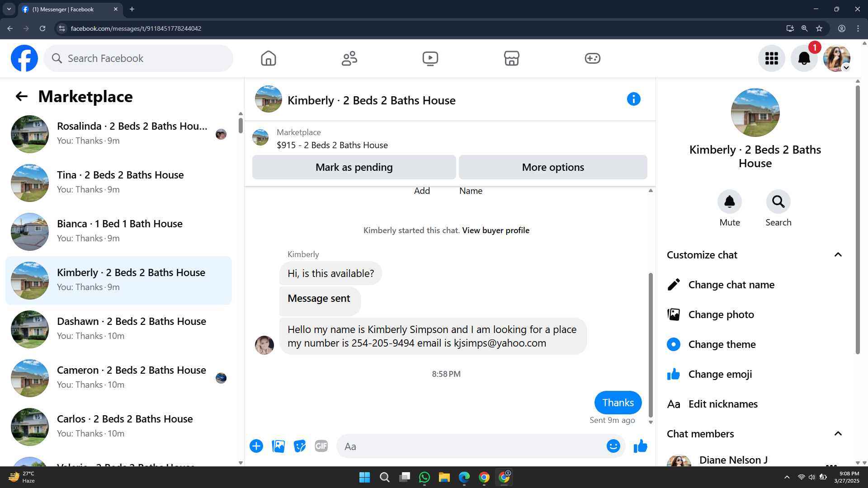Image resolution: width=868 pixels, height=488 pixels.
Task: Select the Change emoji option
Action: [755, 374]
